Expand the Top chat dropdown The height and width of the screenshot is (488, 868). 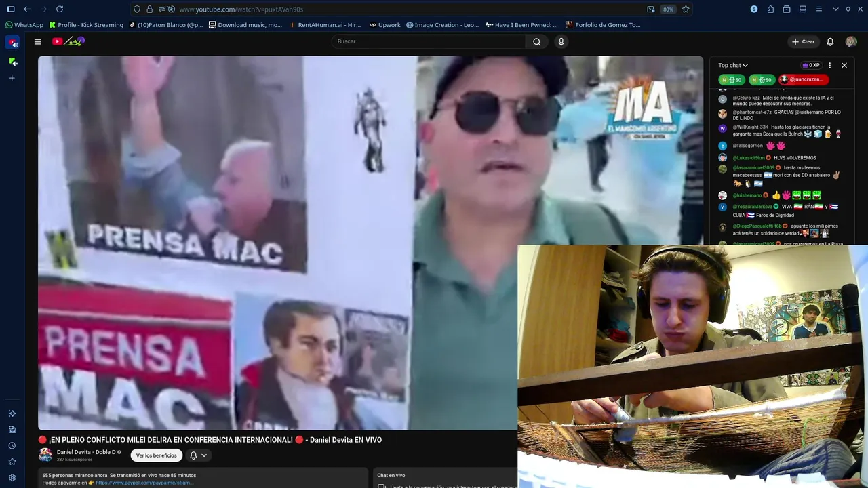click(733, 65)
